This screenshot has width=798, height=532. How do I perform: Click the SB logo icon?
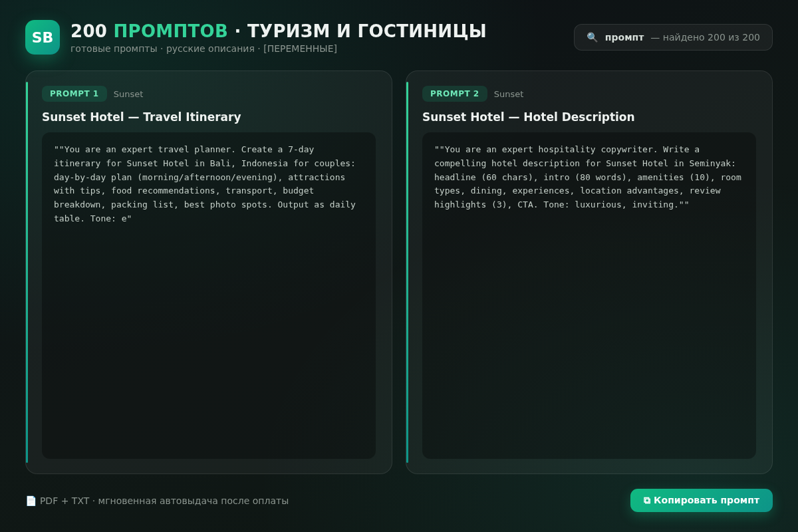tap(43, 37)
